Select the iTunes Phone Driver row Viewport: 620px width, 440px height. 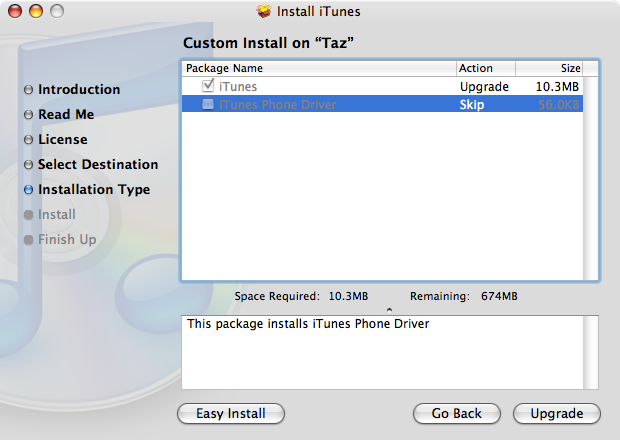click(x=382, y=104)
